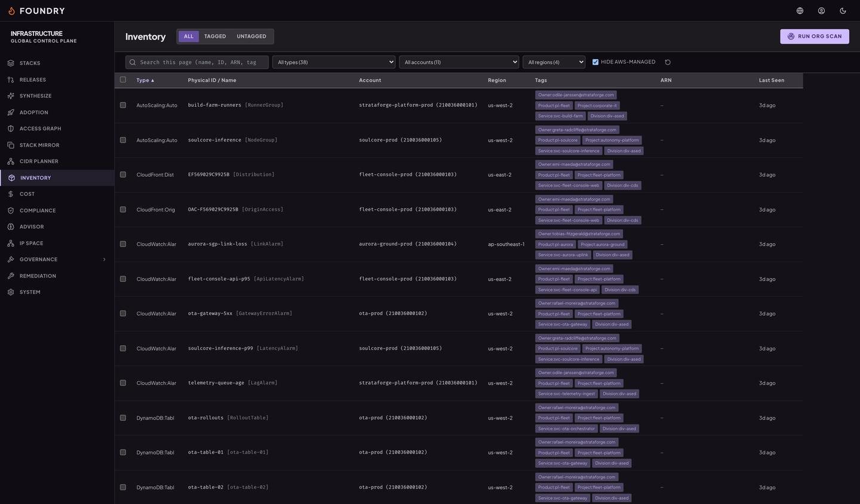This screenshot has height=504, width=860.
Task: Switch to the Untagged tab
Action: point(251,36)
